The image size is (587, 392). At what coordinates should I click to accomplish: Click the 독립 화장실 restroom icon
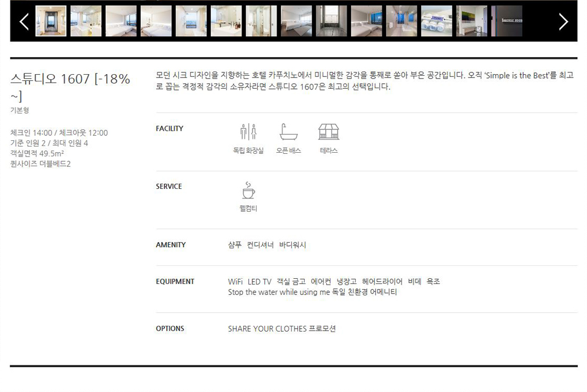click(248, 132)
